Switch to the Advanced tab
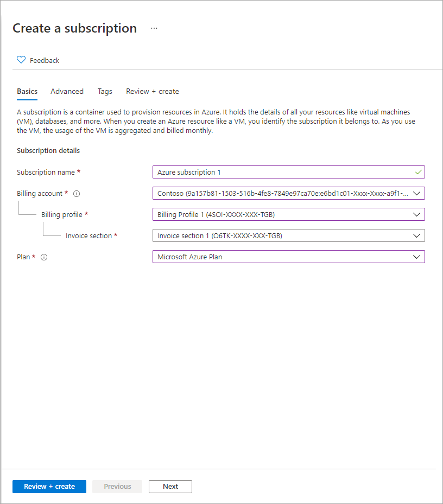The image size is (443, 504). pyautogui.click(x=67, y=92)
